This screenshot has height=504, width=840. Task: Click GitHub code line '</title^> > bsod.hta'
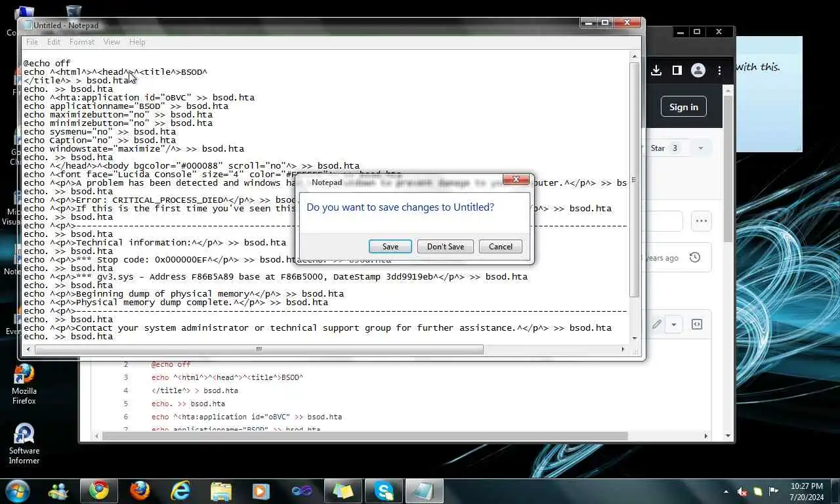195,390
